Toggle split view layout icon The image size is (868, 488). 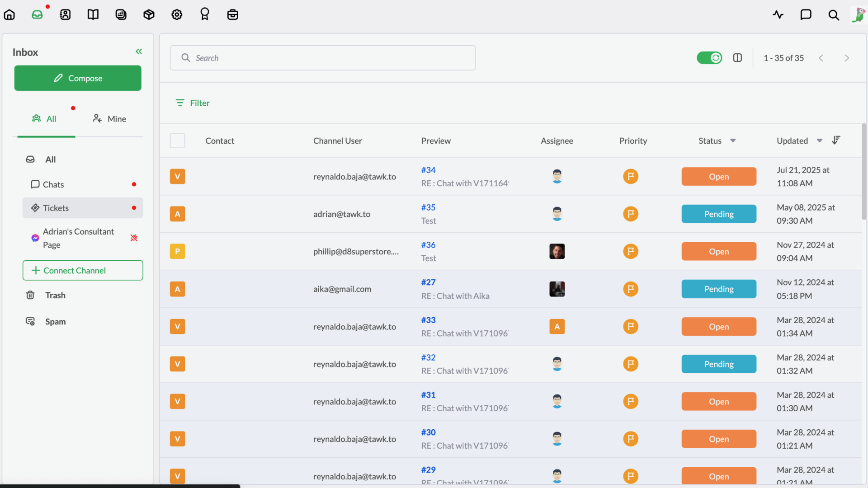tap(737, 58)
